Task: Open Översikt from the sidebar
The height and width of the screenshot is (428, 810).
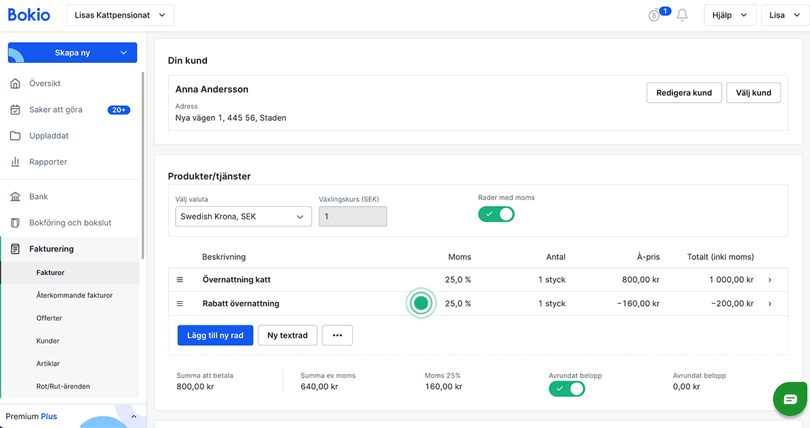Action: (45, 84)
